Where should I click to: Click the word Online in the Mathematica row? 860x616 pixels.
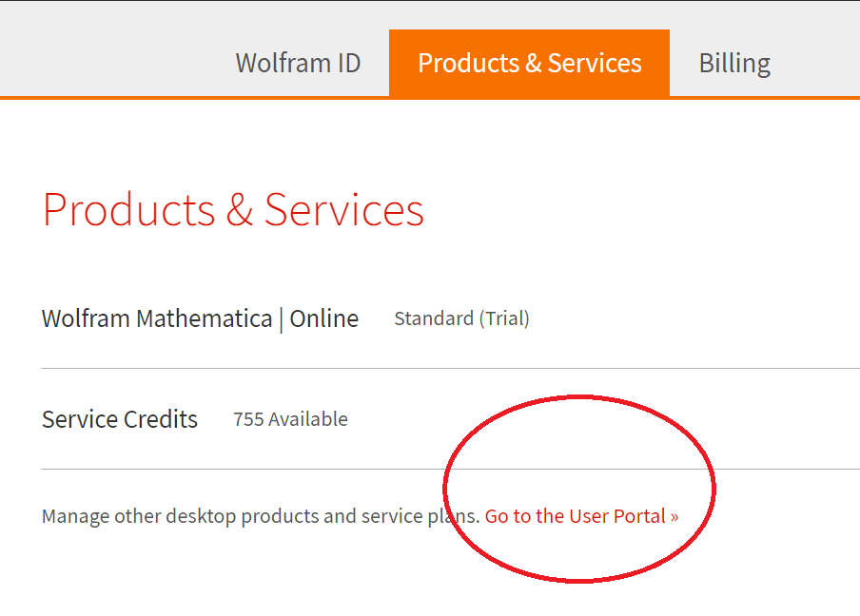click(x=324, y=318)
